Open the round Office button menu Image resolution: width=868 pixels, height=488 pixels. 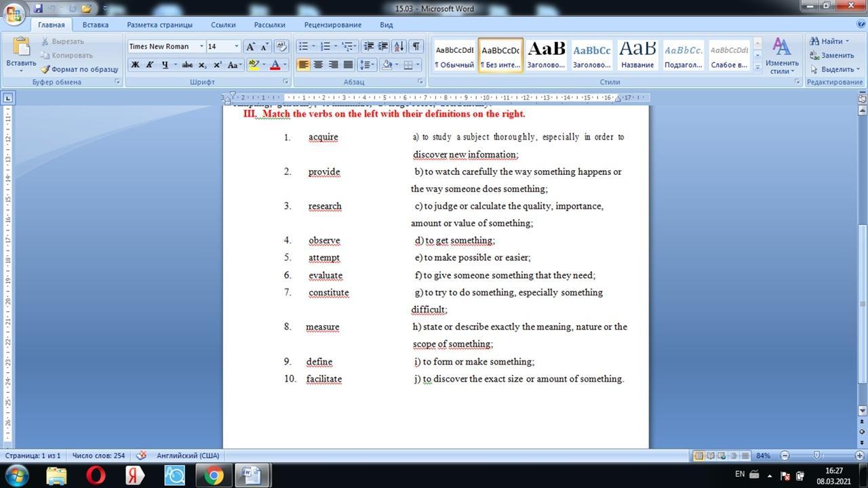(x=14, y=12)
